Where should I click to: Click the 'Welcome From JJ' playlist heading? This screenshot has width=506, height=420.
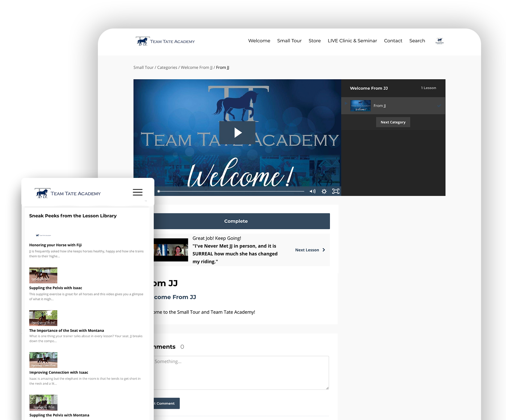pos(369,88)
